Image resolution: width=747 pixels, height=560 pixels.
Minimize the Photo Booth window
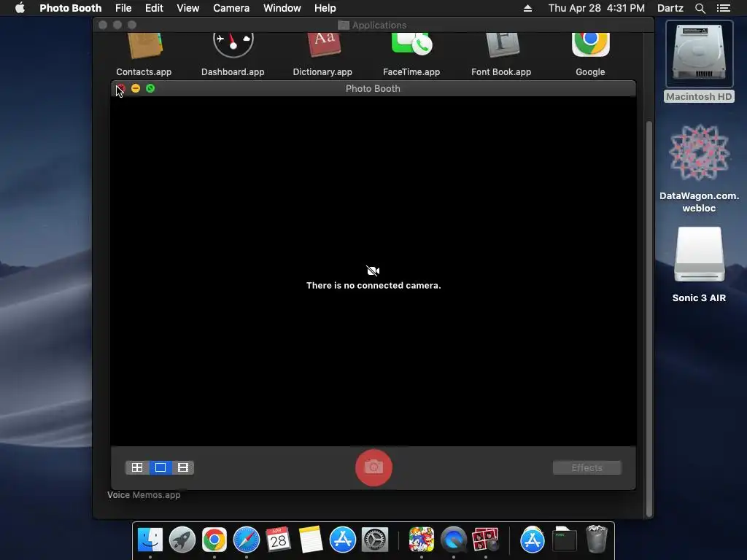[135, 88]
